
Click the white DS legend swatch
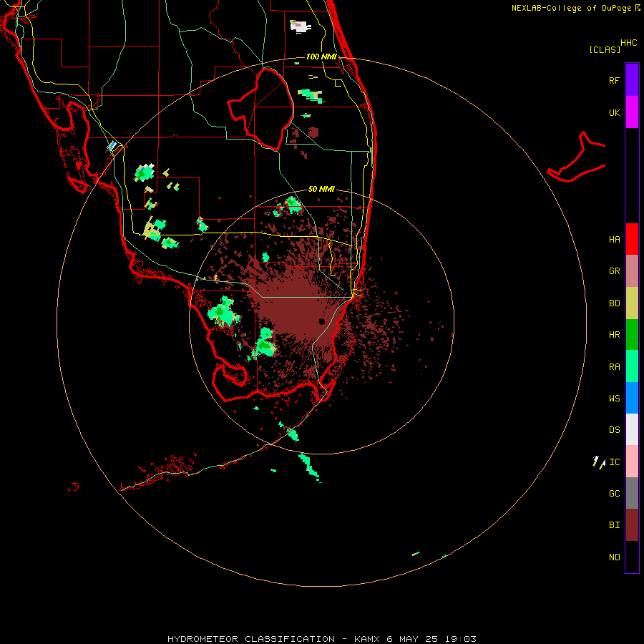(632, 429)
